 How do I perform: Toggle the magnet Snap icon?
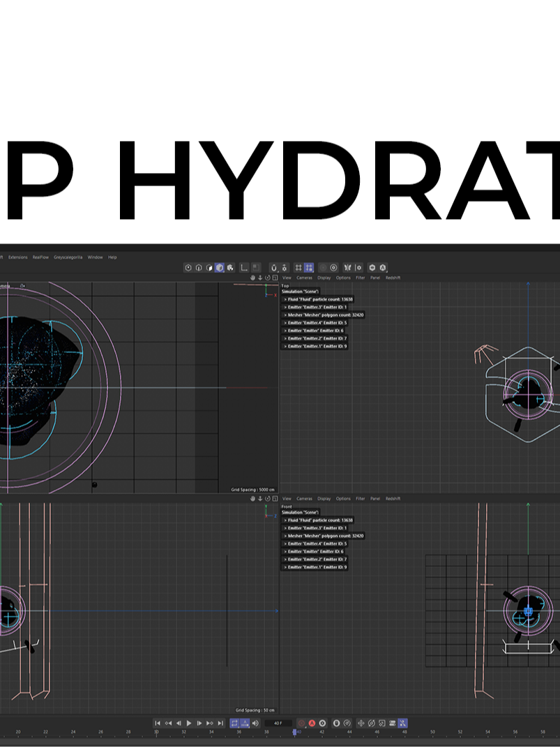pyautogui.click(x=274, y=268)
